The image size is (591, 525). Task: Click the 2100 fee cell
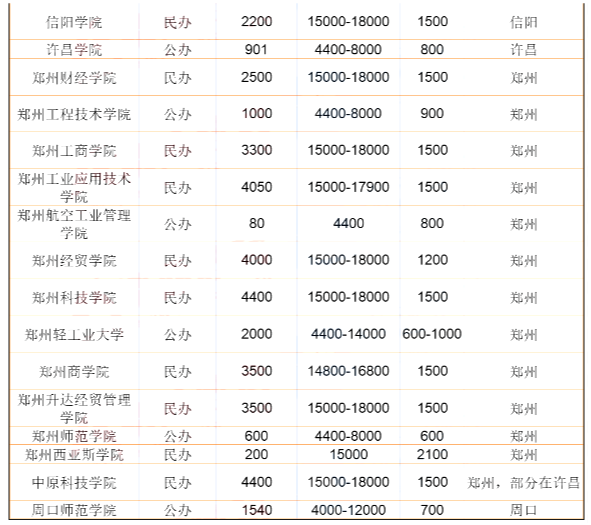click(x=432, y=454)
